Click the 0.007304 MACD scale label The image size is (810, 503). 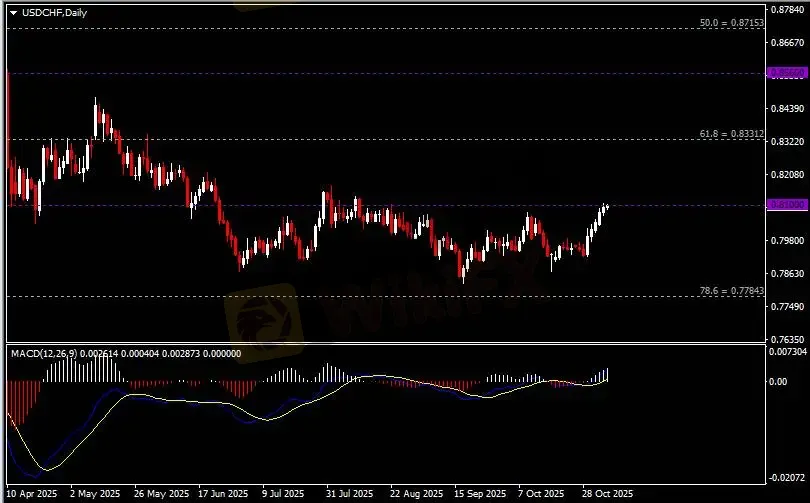[788, 352]
